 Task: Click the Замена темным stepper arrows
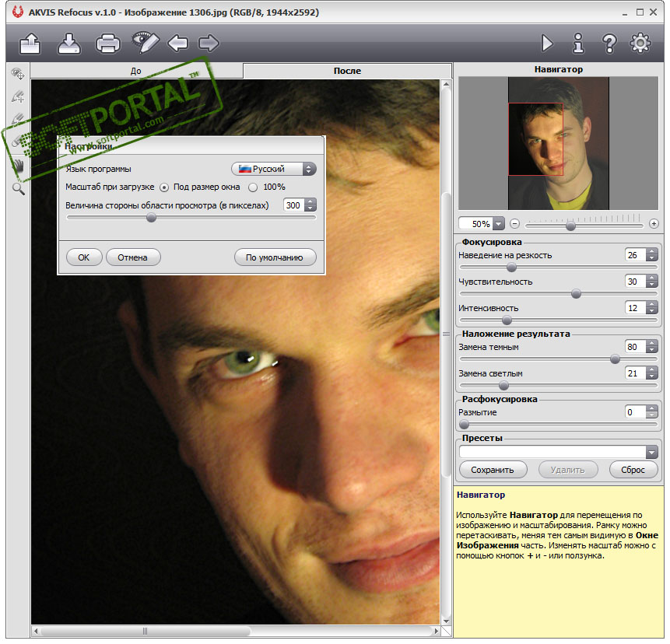[651, 347]
